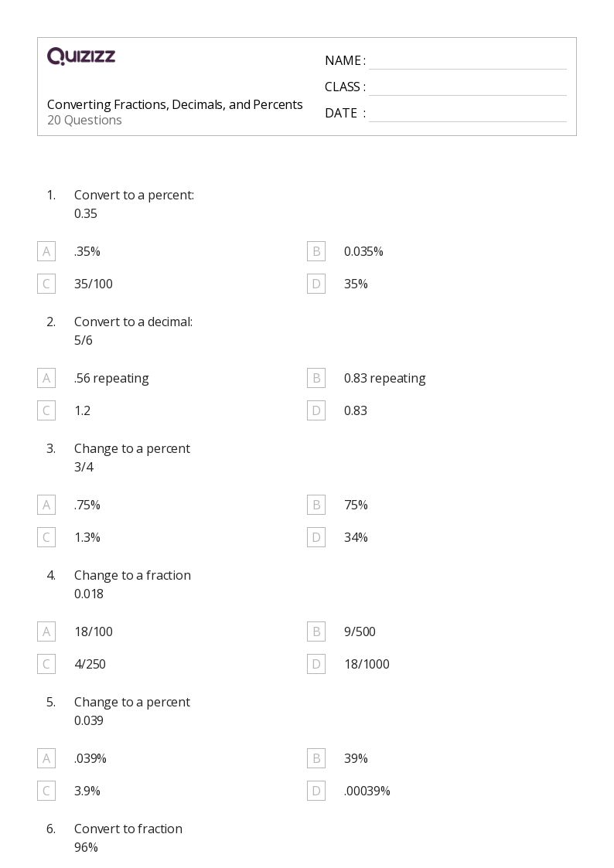Tick box B for 75%
Screen dimensions: 614x868
click(316, 505)
